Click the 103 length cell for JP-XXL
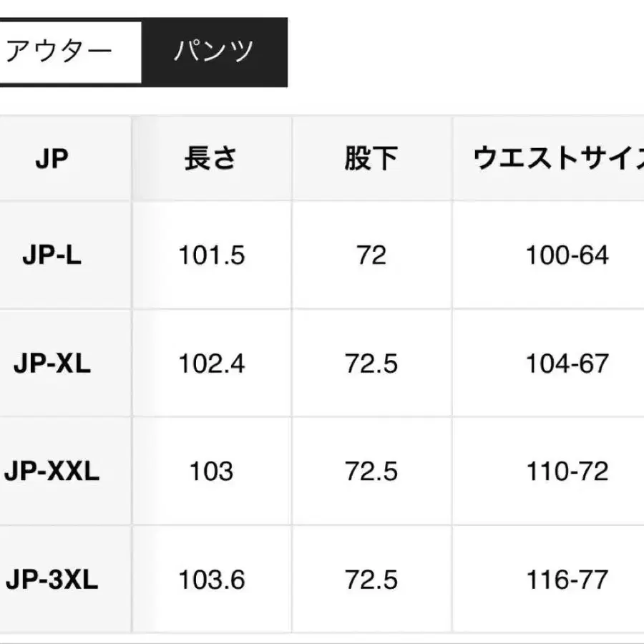This screenshot has height=644, width=644. click(x=211, y=472)
